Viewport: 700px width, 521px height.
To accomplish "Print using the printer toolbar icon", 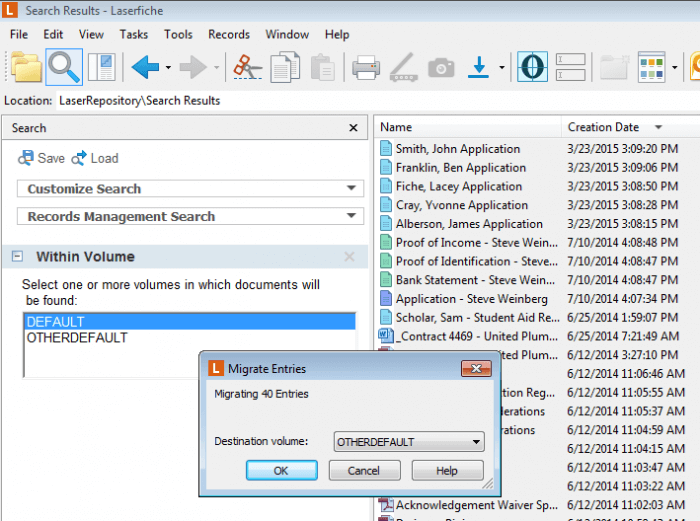I will (x=366, y=67).
